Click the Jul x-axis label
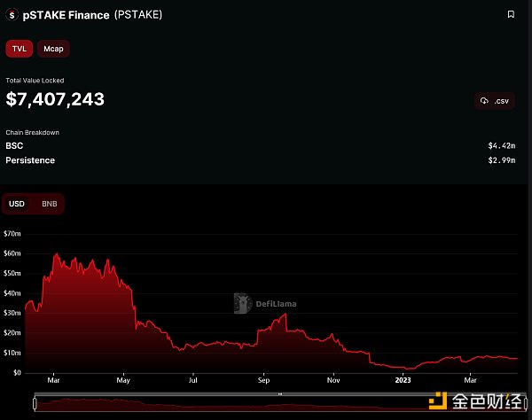 point(192,380)
